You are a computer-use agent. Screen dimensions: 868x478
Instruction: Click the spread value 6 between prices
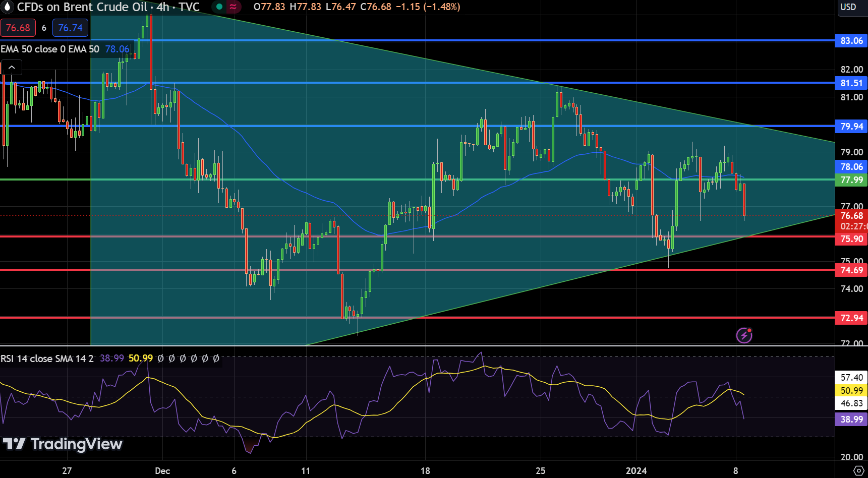pyautogui.click(x=44, y=28)
